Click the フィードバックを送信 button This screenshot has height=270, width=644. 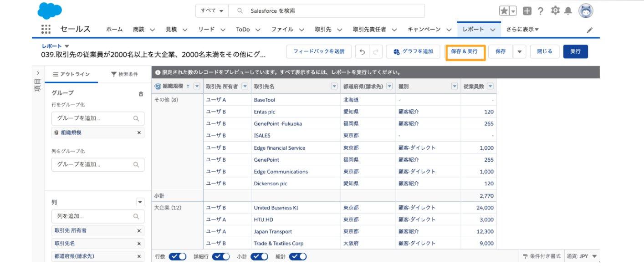pyautogui.click(x=319, y=51)
